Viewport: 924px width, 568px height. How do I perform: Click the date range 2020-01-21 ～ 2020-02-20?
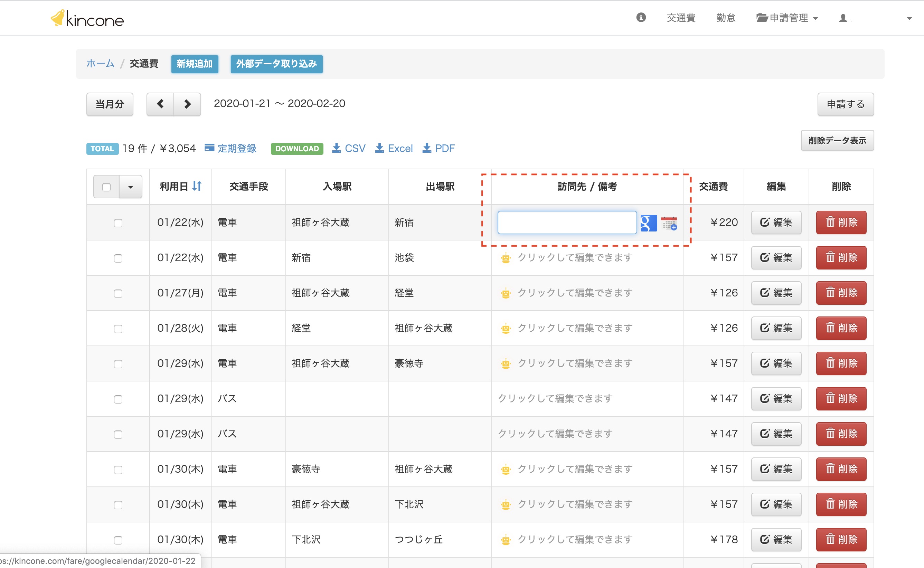[280, 104]
